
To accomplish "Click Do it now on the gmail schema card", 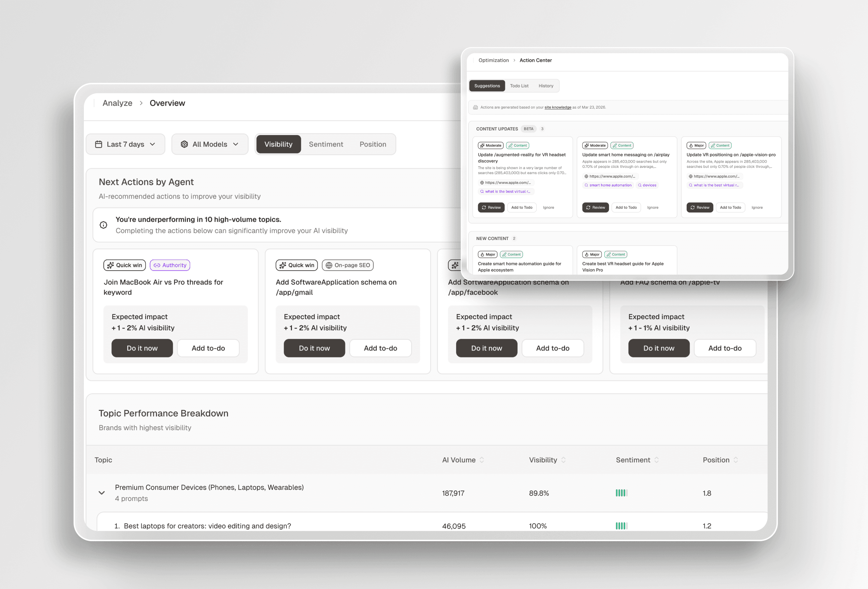I will [x=314, y=348].
